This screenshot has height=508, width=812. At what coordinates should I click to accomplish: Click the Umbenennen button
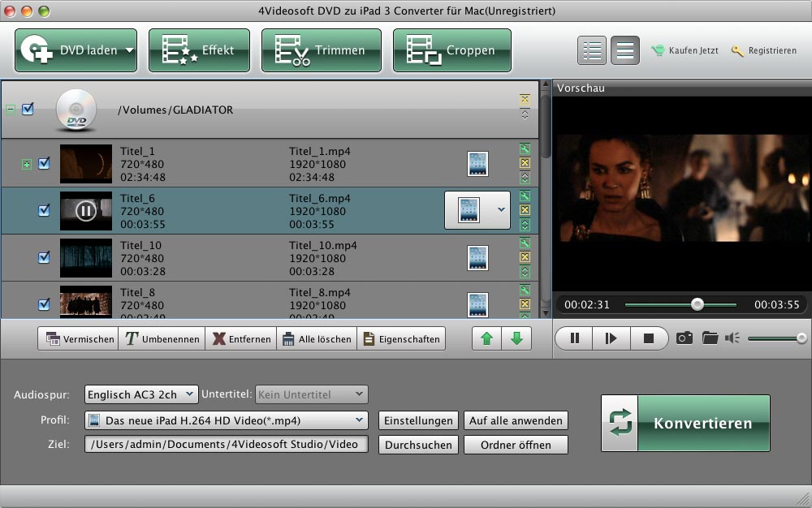(162, 339)
